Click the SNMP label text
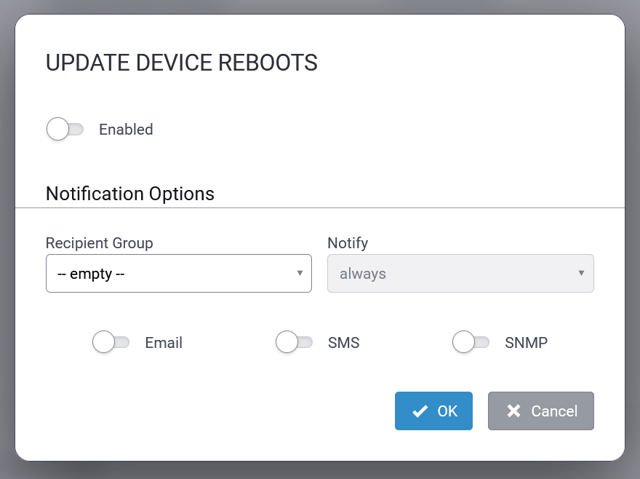 pyautogui.click(x=526, y=342)
